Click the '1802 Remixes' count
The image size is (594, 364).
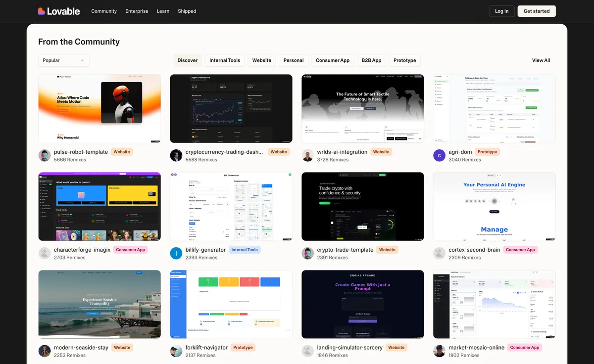(464, 356)
